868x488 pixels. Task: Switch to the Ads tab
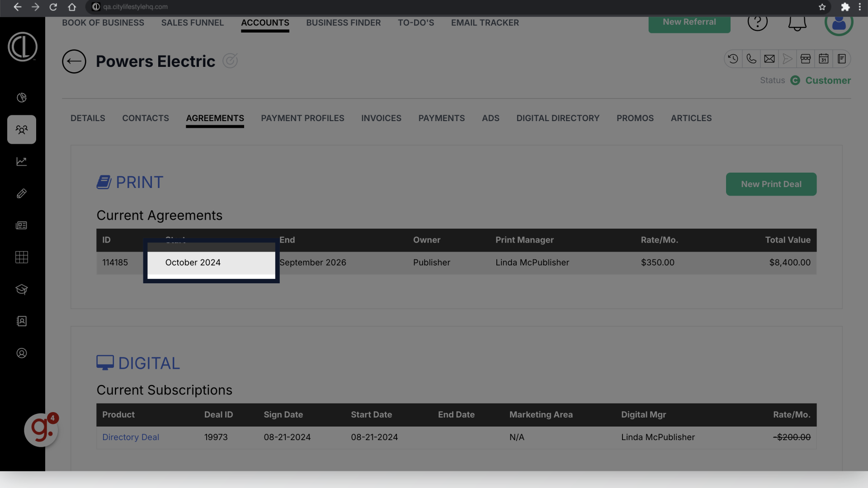point(491,118)
